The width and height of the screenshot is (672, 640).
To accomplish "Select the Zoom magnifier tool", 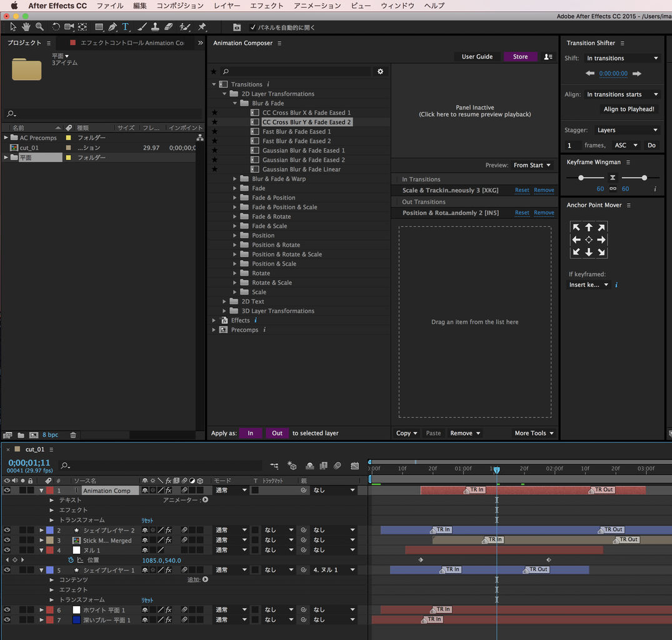I will [x=39, y=27].
